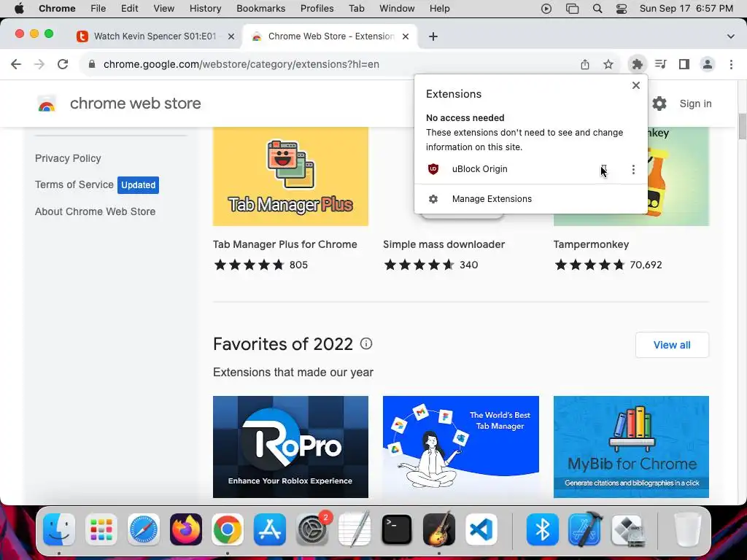
Task: Open the Apple menu
Action: click(x=19, y=9)
